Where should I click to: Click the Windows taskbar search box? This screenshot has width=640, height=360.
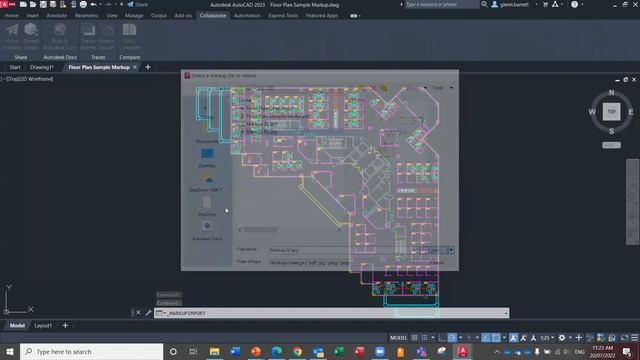[91, 351]
